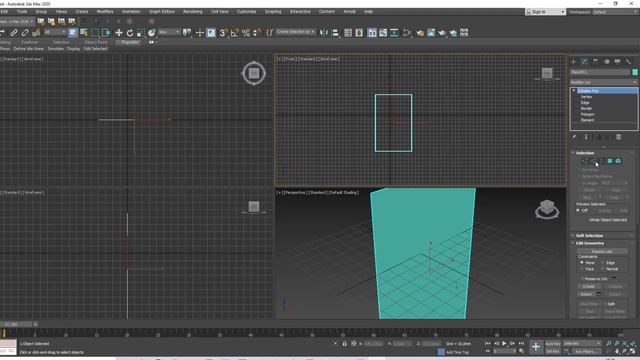Click the Select and Place tool
Viewport: 640px width, 360px height.
pos(152,33)
